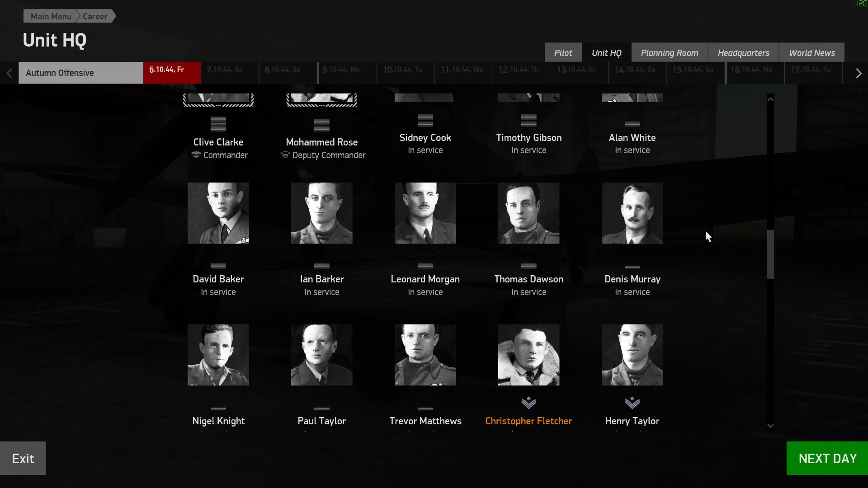Open the Autumn Offensive campaign selector
868x488 pixels.
point(81,73)
